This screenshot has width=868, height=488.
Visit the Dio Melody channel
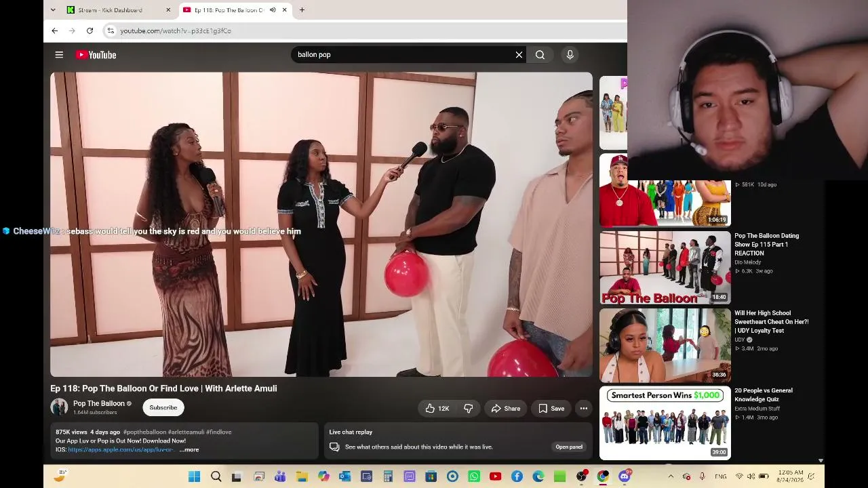[x=748, y=262]
